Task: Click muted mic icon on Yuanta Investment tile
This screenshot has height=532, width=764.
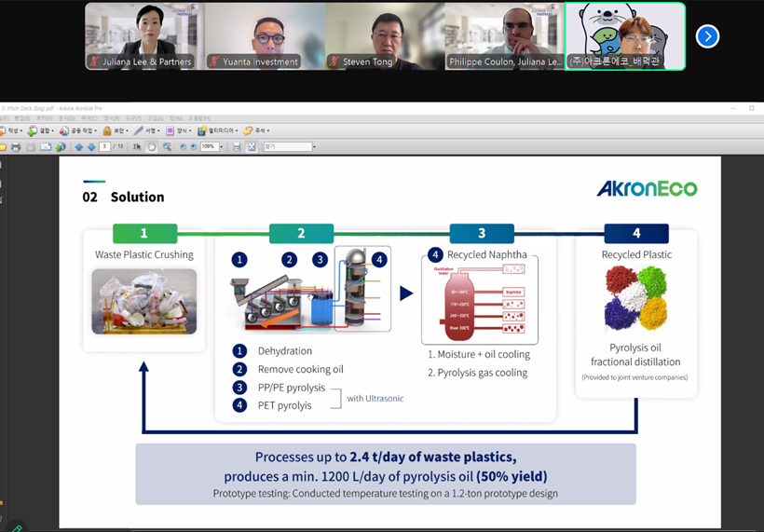Action: 214,61
